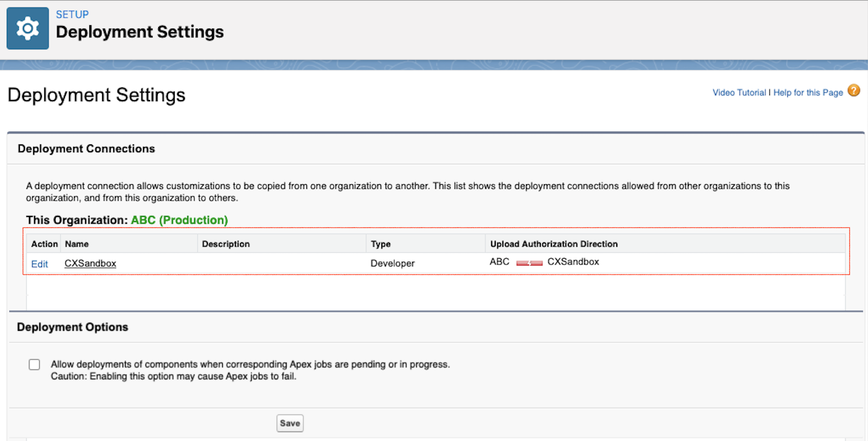Viewport: 868px width, 441px height.
Task: Click the CXSandbox text in authorization direction
Action: coord(573,262)
